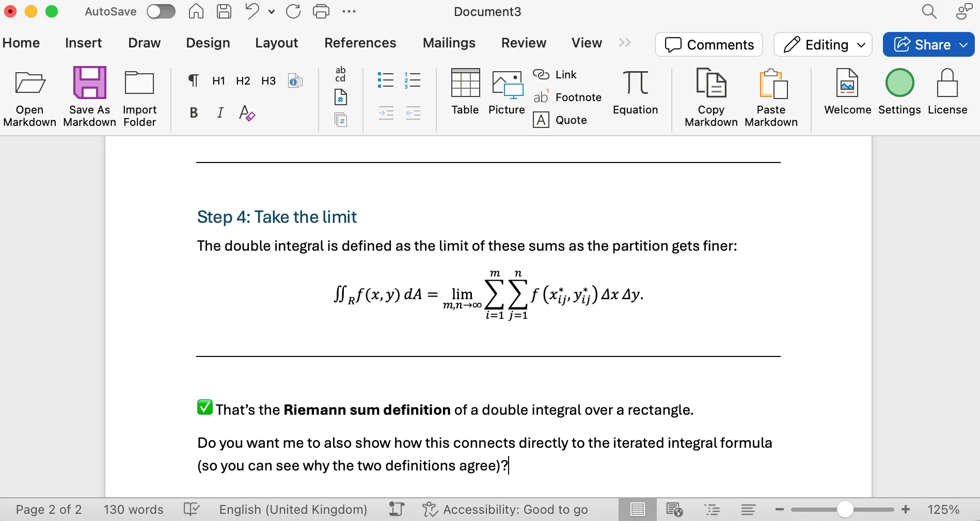Disable the AutoSave switch

coord(161,11)
